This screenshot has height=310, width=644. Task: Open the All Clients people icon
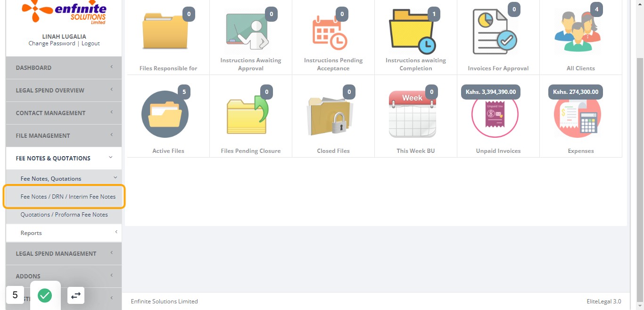(x=578, y=32)
